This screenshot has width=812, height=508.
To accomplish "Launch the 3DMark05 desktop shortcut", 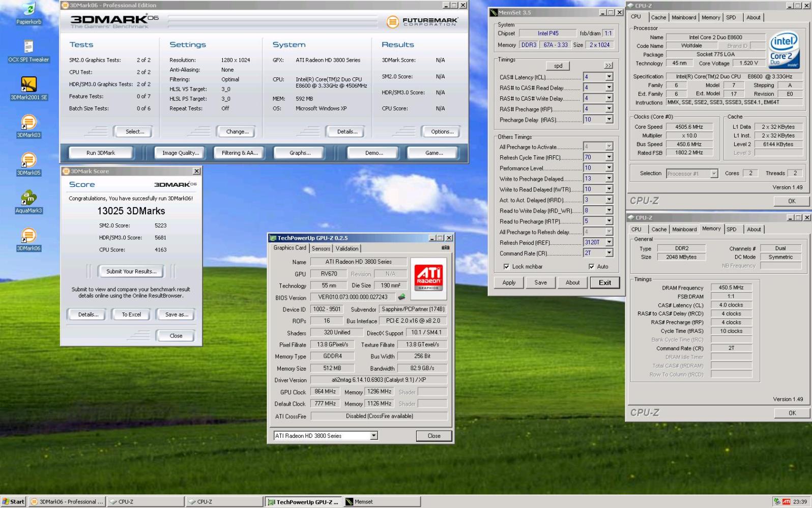I will (x=28, y=164).
